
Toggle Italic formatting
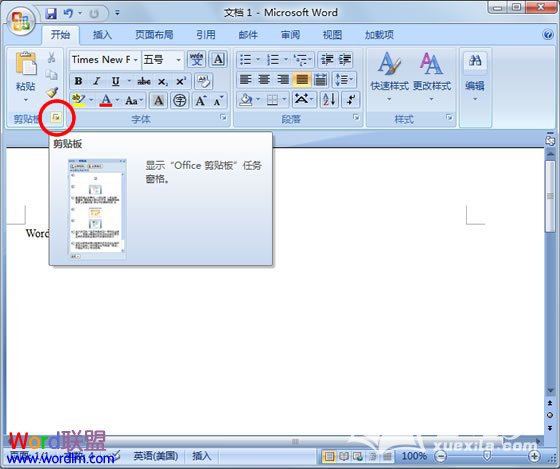coord(96,81)
